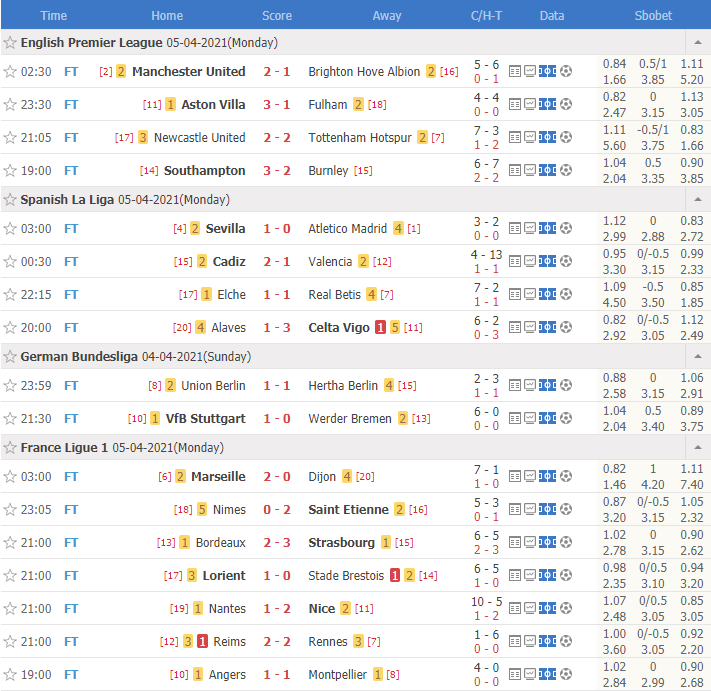
Task: Click the Data column header
Action: pyautogui.click(x=552, y=15)
